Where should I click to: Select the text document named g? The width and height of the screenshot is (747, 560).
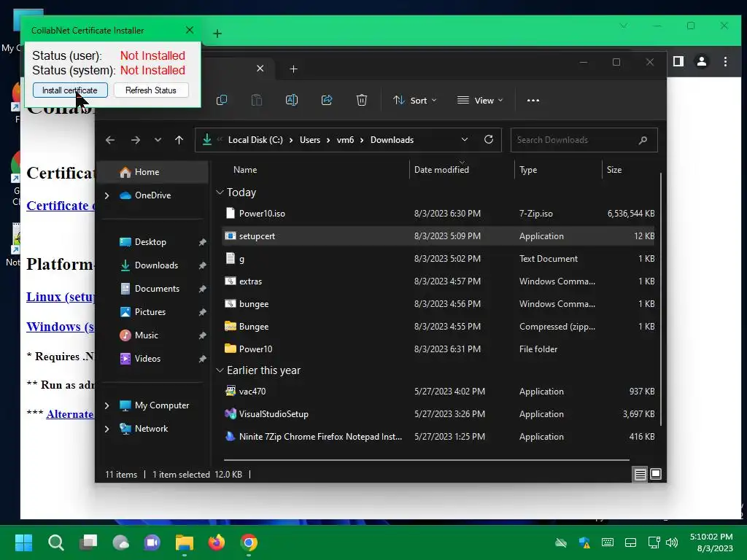tap(438, 259)
